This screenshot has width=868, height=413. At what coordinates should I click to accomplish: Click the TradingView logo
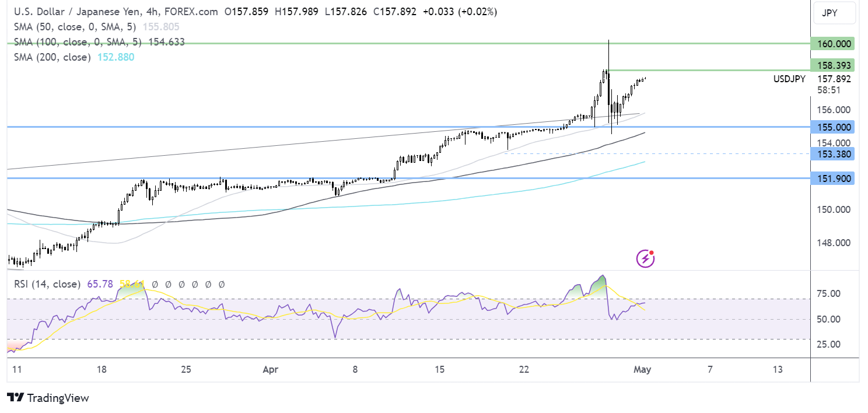[48, 398]
